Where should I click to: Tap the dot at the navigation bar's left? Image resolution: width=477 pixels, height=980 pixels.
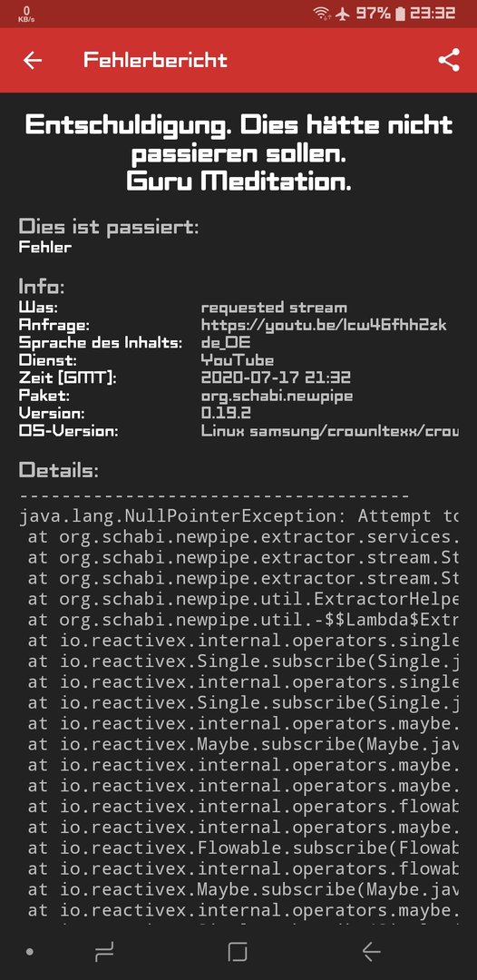[29, 952]
